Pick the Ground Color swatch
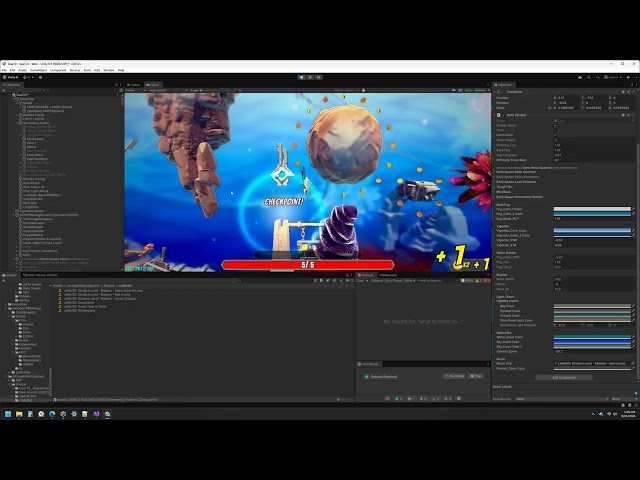This screenshot has width=640, height=480. point(592,316)
